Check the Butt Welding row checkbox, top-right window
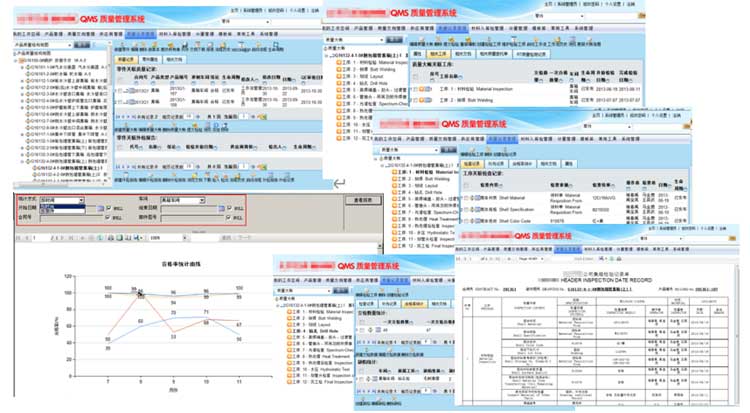 click(415, 100)
